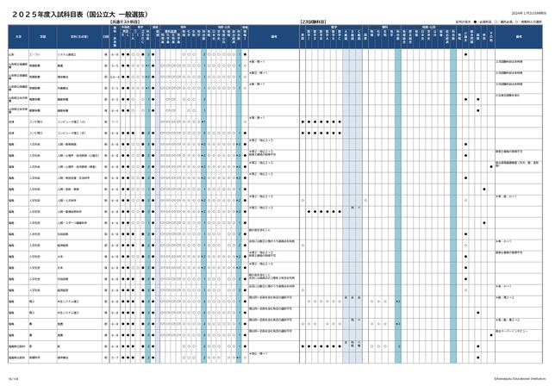Viewport: 555px width, 392px height.
Task: Select the 【2次試験科目】 section label
Action: [x=315, y=21]
